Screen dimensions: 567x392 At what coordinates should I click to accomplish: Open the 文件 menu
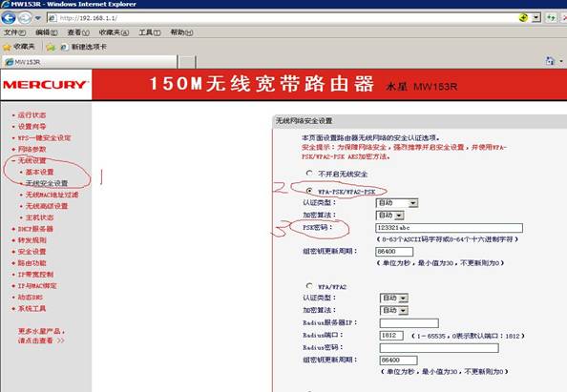tap(14, 32)
